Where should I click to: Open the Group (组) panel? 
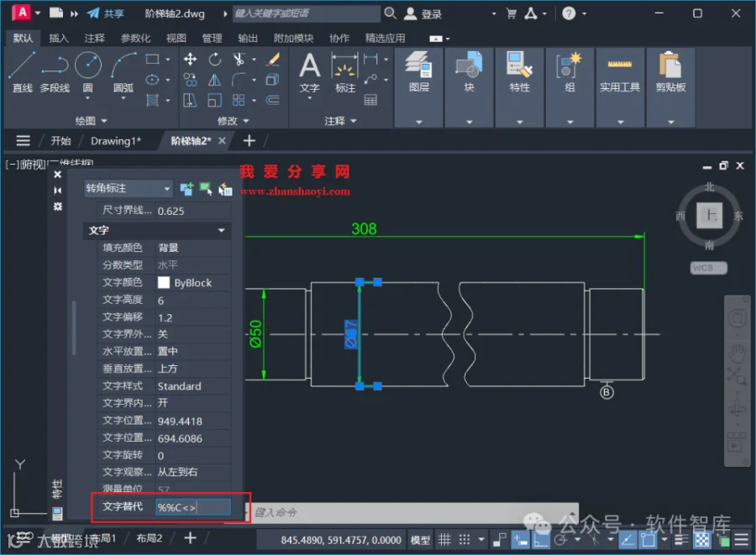(x=570, y=72)
